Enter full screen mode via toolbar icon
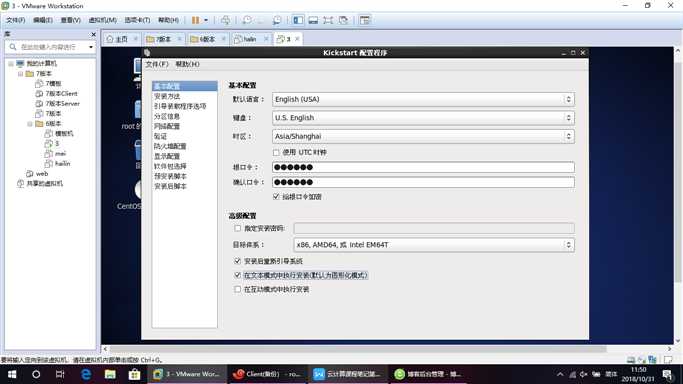Image resolution: width=683 pixels, height=384 pixels. [328, 20]
